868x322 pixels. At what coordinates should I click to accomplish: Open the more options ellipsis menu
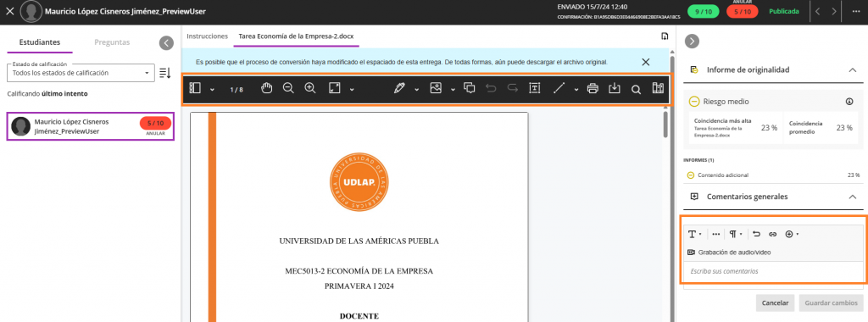coord(856,11)
